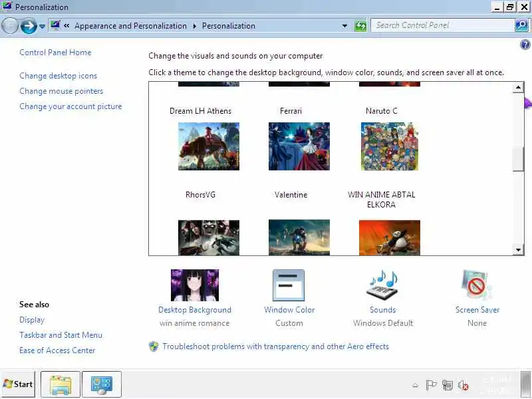Select the theme thumbnail below Valentine label
The height and width of the screenshot is (399, 532).
click(x=299, y=237)
